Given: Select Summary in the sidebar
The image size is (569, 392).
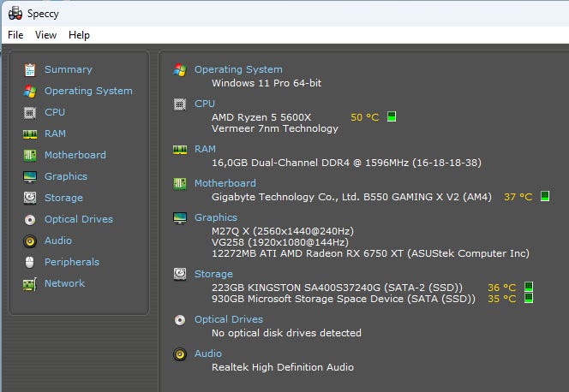Looking at the screenshot, I should 68,69.
